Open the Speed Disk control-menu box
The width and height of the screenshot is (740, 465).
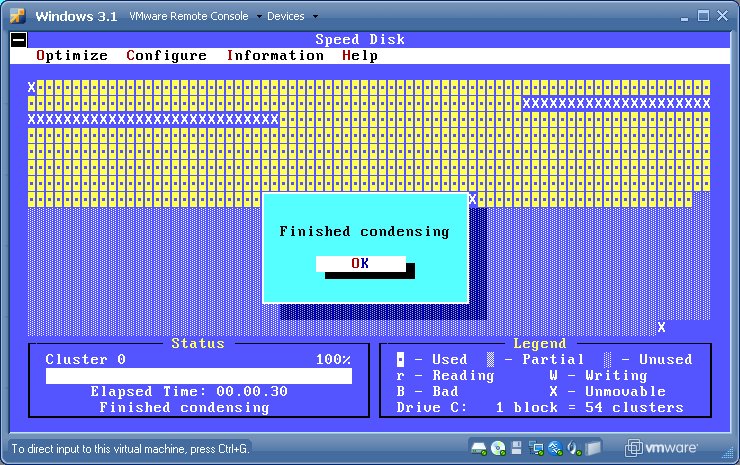(x=18, y=40)
